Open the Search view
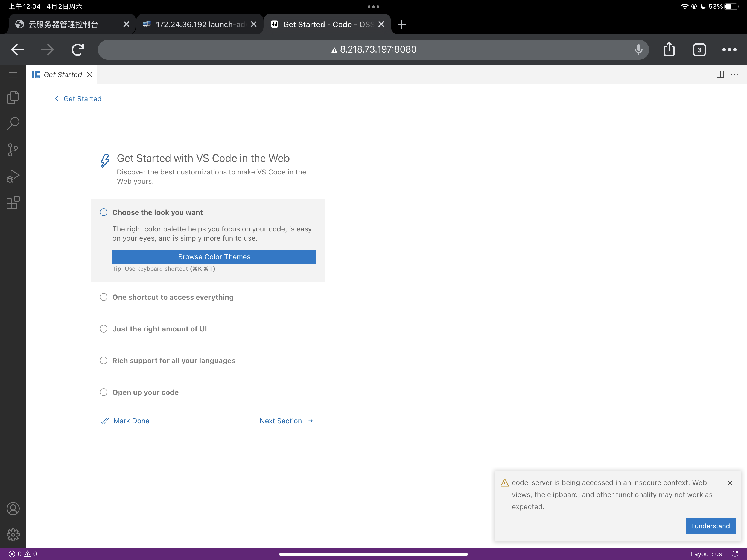This screenshot has height=560, width=747. coord(13,123)
